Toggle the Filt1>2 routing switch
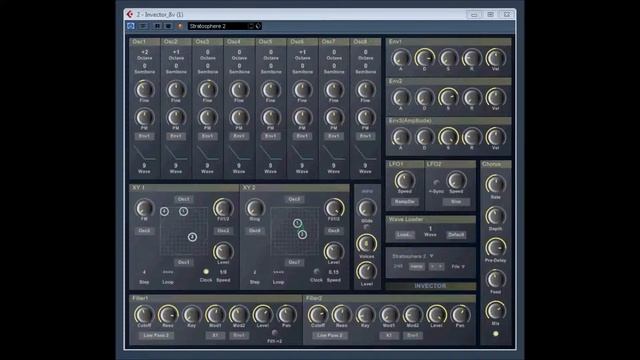 pyautogui.click(x=274, y=333)
